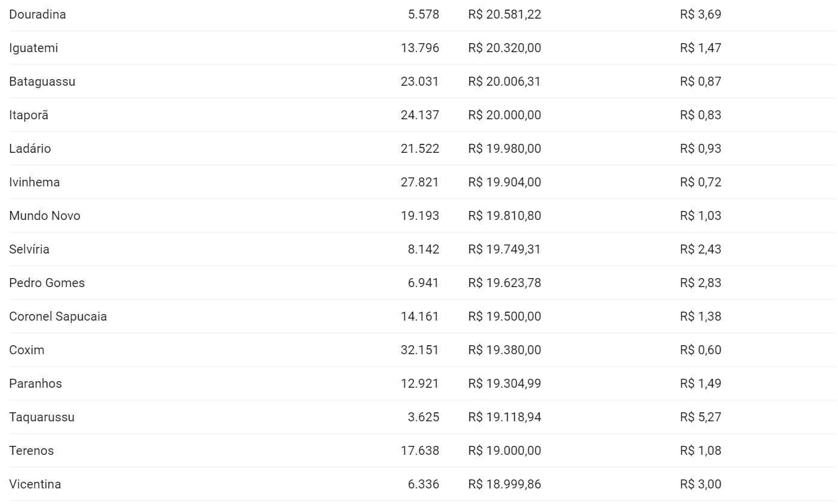The image size is (838, 504).
Task: Click the Paranhos row name
Action: 35,384
